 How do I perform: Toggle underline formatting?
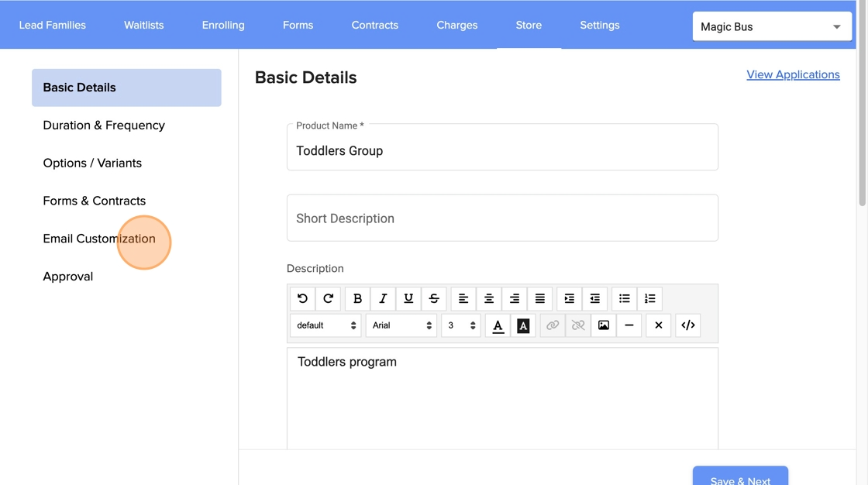[408, 298]
